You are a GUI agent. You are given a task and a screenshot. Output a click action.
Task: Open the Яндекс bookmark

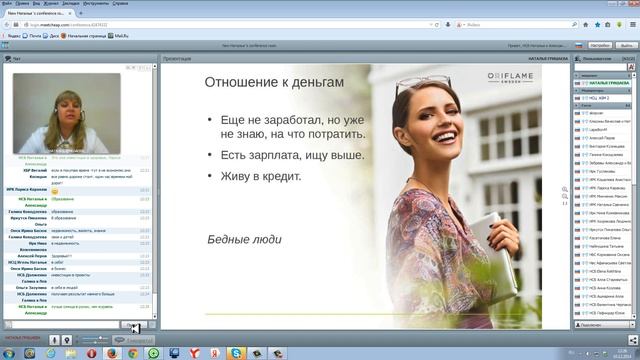coord(11,36)
